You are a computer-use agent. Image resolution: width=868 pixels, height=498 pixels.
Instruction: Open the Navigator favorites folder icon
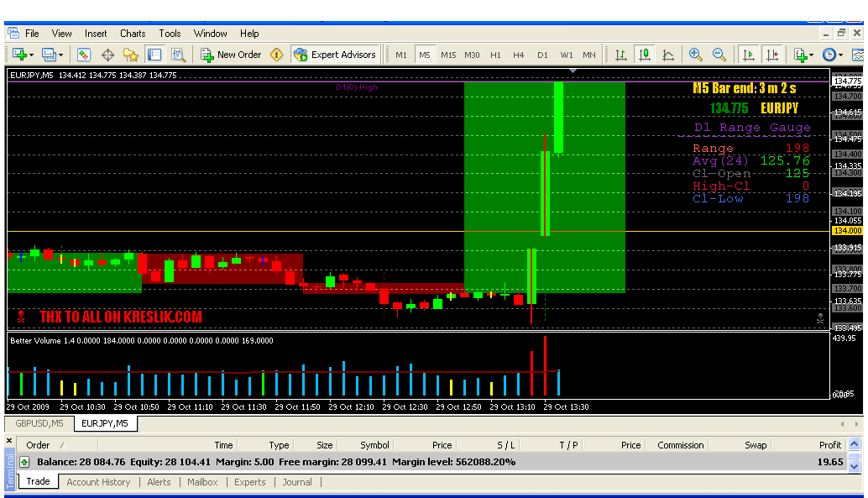(x=131, y=55)
